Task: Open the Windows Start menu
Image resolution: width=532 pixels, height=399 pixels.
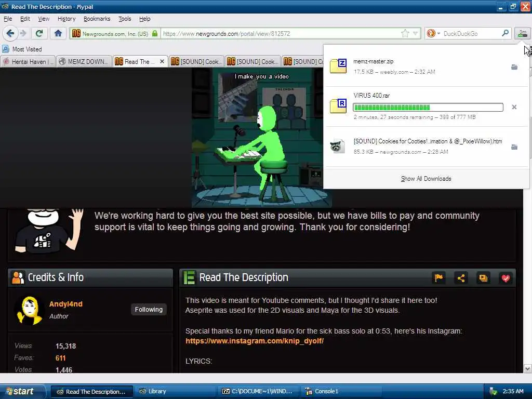Action: tap(22, 391)
